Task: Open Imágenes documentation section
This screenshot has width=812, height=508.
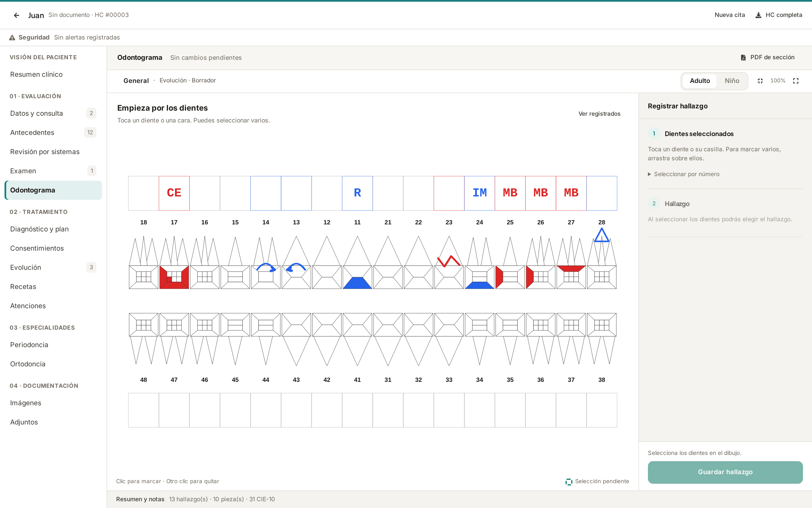Action: [x=53, y=403]
